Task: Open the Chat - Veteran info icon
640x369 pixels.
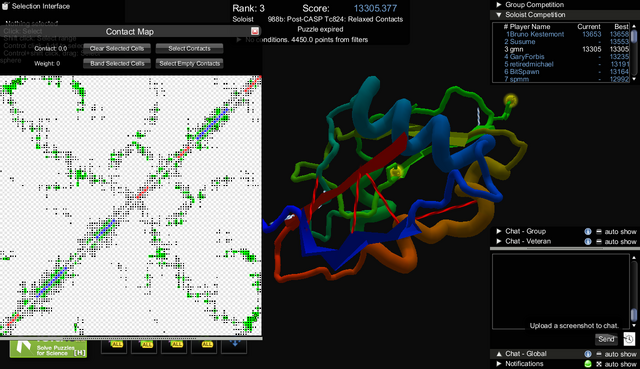Action: tap(588, 241)
